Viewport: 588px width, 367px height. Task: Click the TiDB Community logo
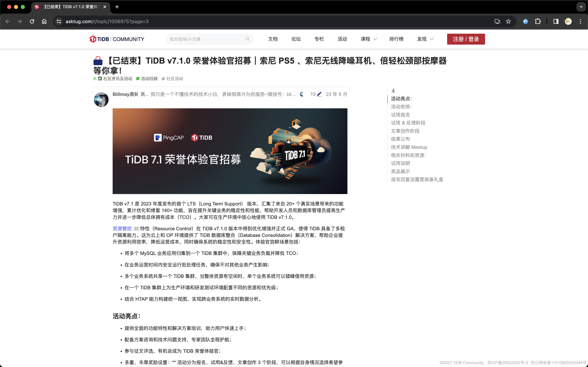pos(117,39)
